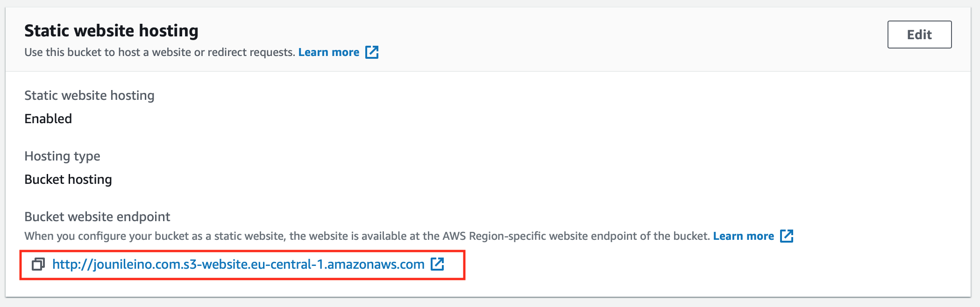This screenshot has width=980, height=307.
Task: Click external-link icon beside header Learn more
Action: (372, 52)
